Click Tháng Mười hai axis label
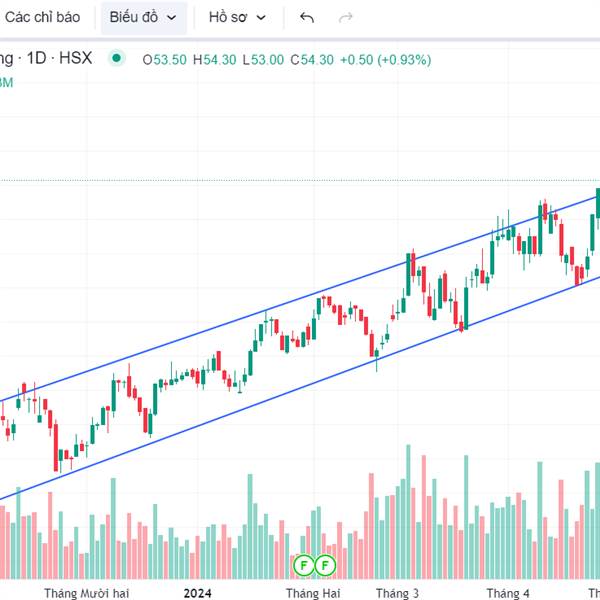The image size is (600, 600). 86,593
